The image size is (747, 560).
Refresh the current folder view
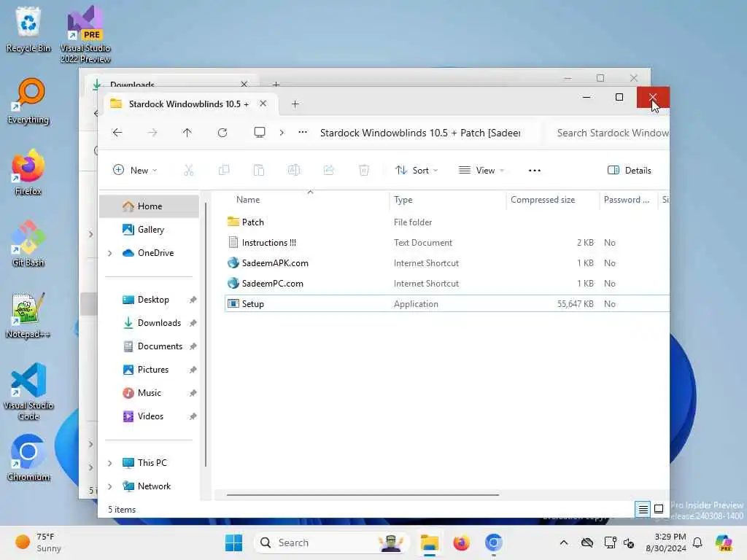(x=222, y=133)
